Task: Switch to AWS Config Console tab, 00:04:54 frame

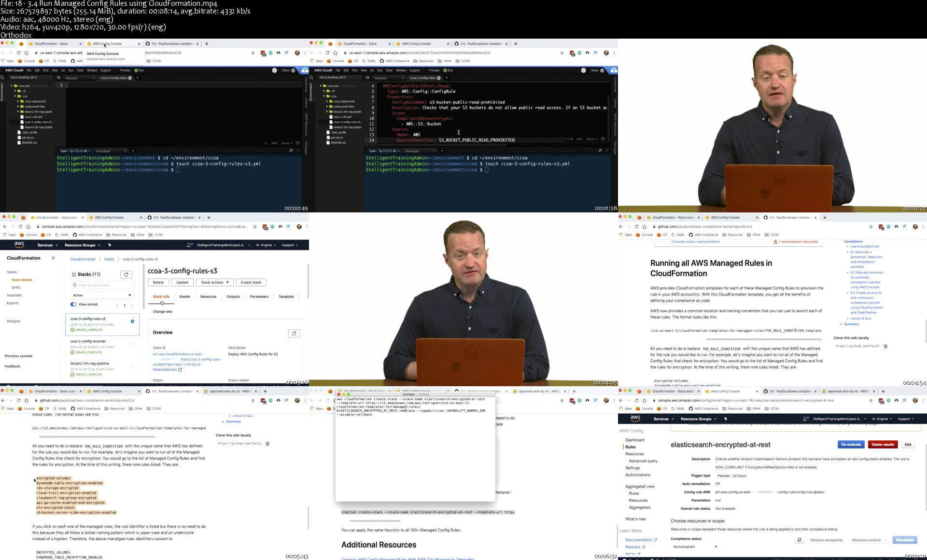Action: click(x=725, y=218)
